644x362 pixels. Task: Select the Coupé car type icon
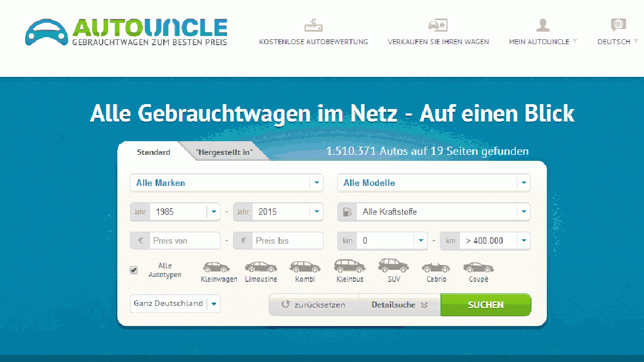coord(479,268)
